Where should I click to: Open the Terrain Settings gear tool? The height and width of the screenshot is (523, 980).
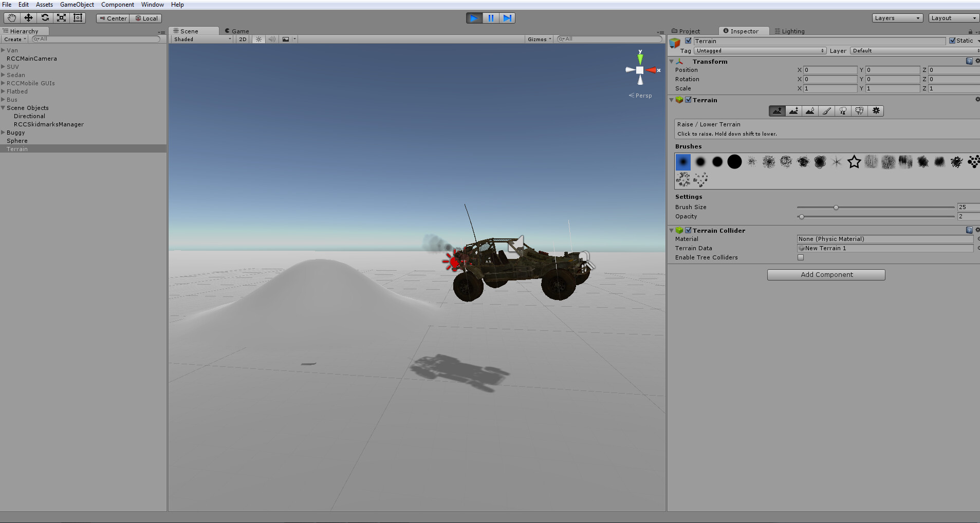(876, 110)
